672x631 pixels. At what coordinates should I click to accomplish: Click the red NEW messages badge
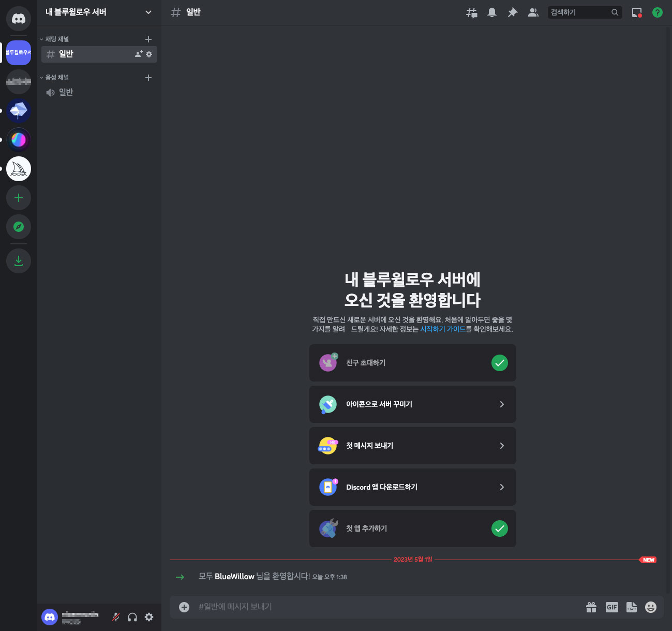pyautogui.click(x=649, y=560)
